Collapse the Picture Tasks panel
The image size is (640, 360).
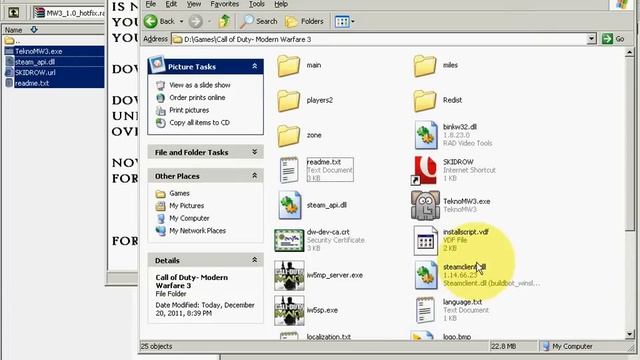(255, 66)
